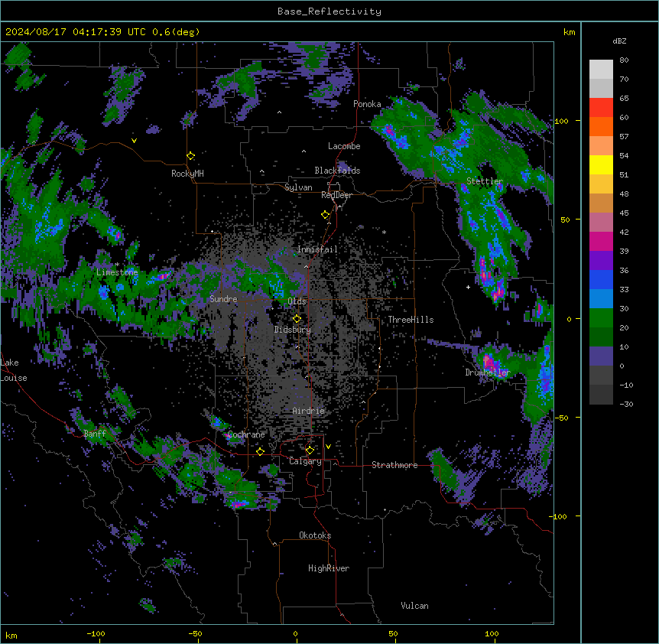Click the white plus marker west of Stettler storm
The height and width of the screenshot is (644, 659).
click(468, 287)
